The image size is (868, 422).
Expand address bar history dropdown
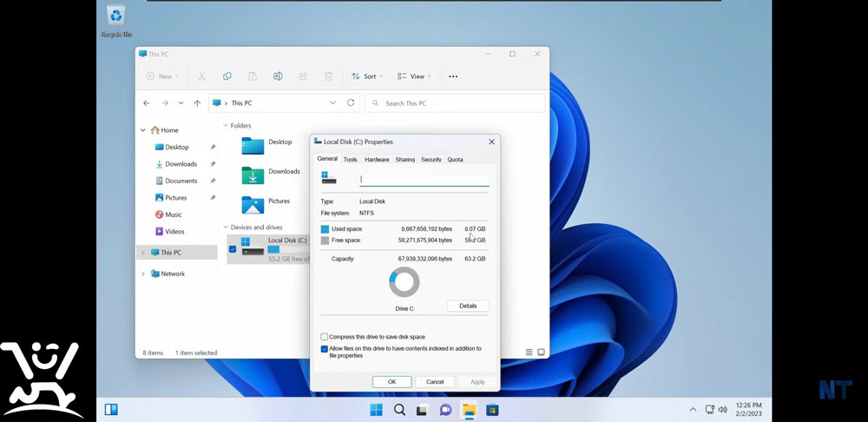[x=332, y=103]
